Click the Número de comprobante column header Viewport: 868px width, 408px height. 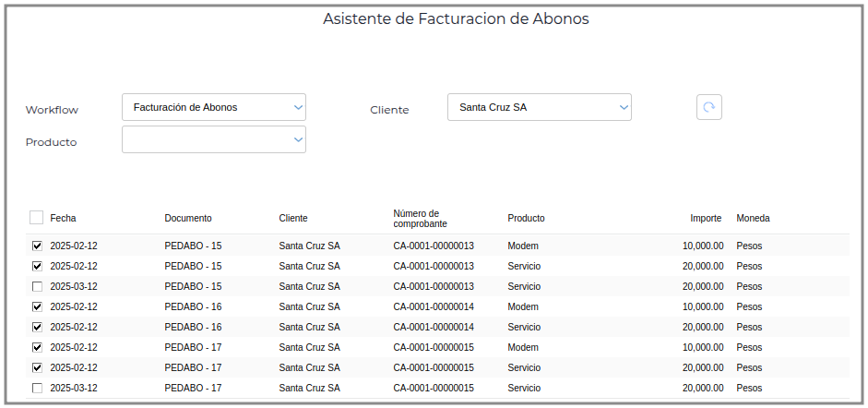click(420, 219)
